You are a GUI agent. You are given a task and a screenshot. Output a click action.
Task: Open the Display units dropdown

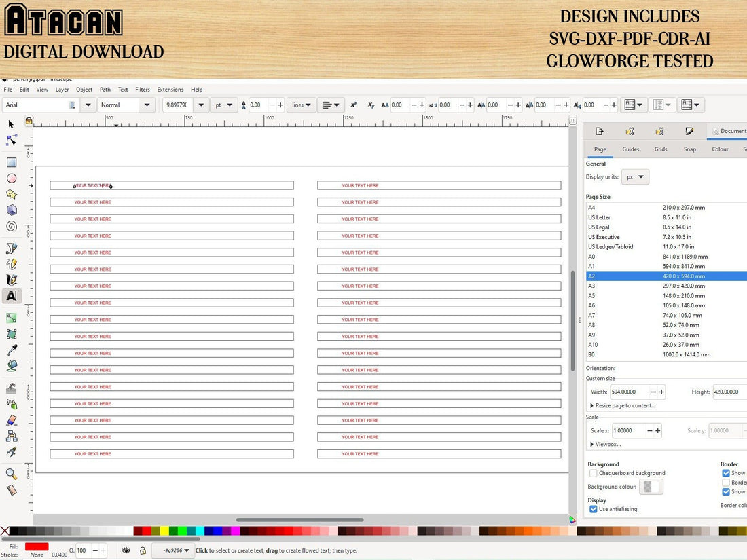635,176
